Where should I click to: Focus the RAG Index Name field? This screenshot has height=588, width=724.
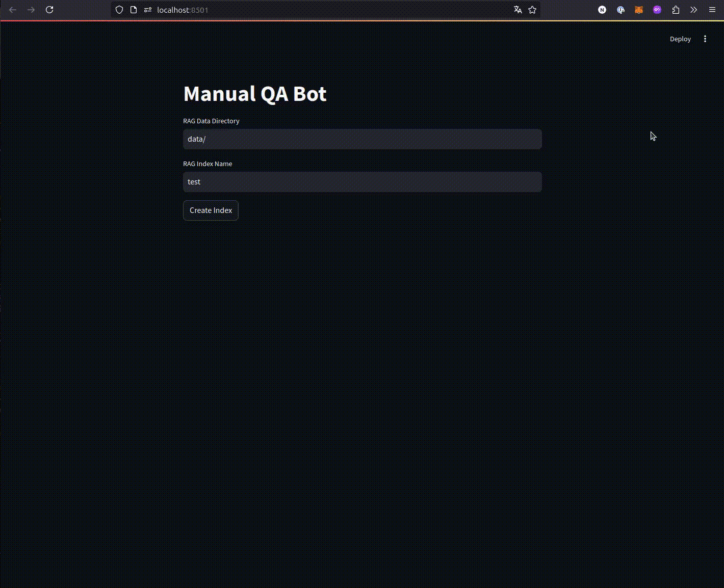click(x=363, y=182)
